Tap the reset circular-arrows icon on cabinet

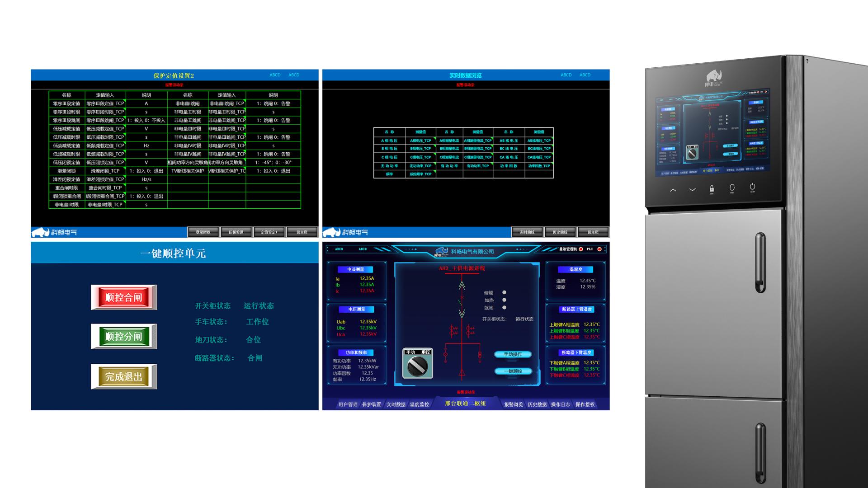coord(732,187)
